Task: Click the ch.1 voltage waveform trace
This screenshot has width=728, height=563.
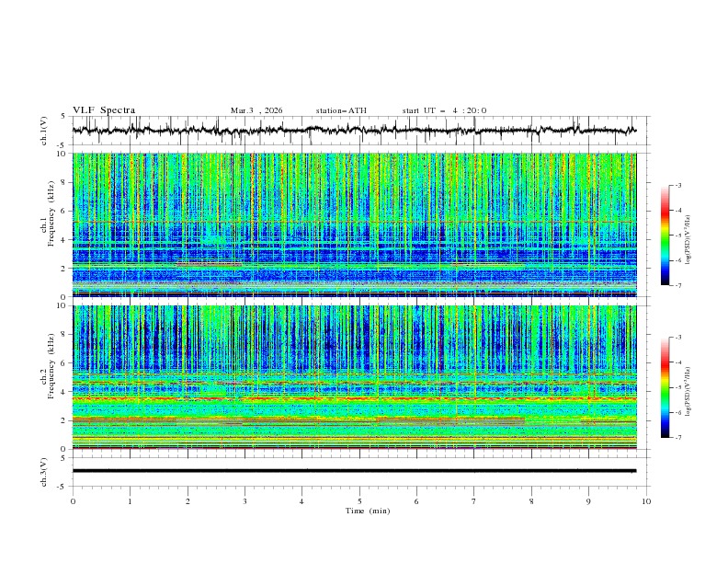Action: (354, 131)
